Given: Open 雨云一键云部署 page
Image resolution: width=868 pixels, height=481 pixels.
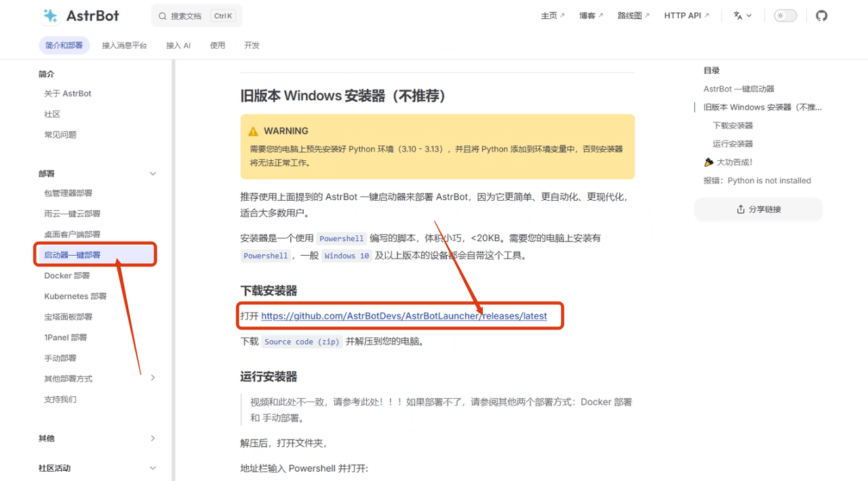Looking at the screenshot, I should coord(73,214).
